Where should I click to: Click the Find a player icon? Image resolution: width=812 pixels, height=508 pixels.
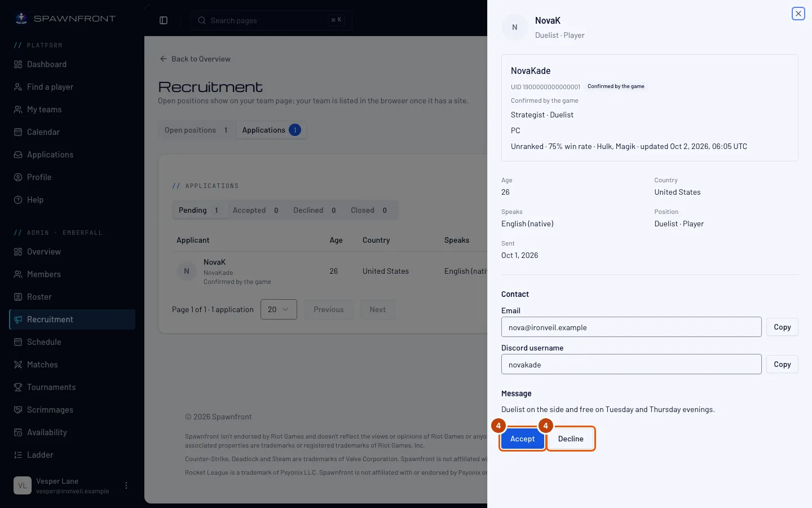(x=18, y=87)
